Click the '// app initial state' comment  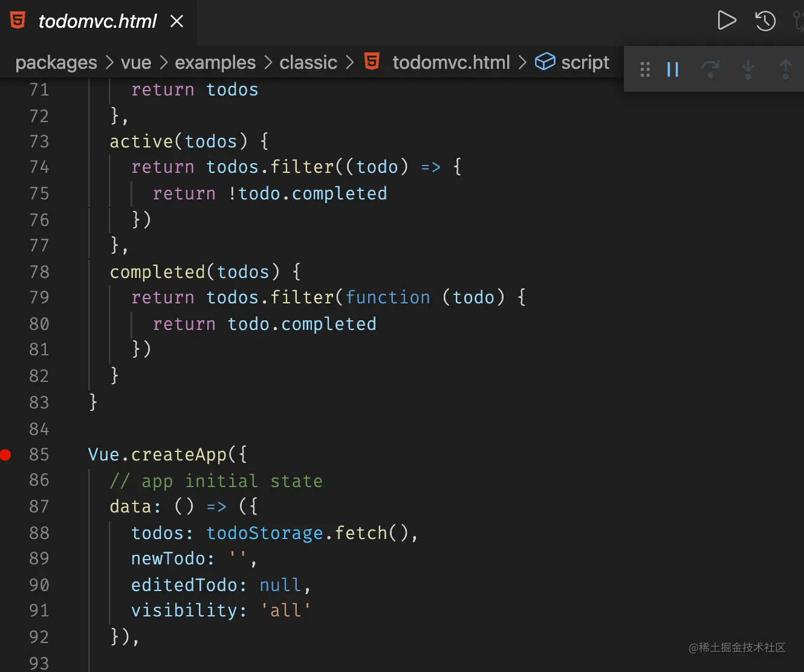tap(216, 481)
